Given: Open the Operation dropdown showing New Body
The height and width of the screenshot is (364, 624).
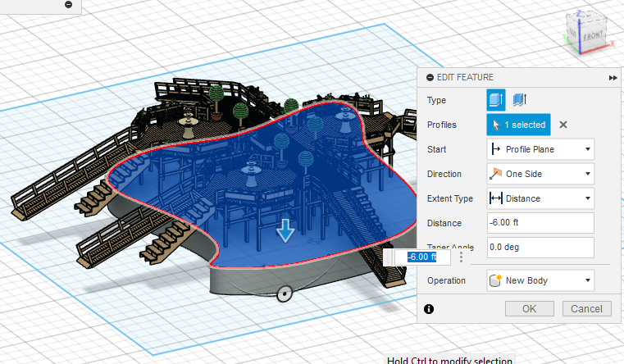Looking at the screenshot, I should pyautogui.click(x=540, y=280).
